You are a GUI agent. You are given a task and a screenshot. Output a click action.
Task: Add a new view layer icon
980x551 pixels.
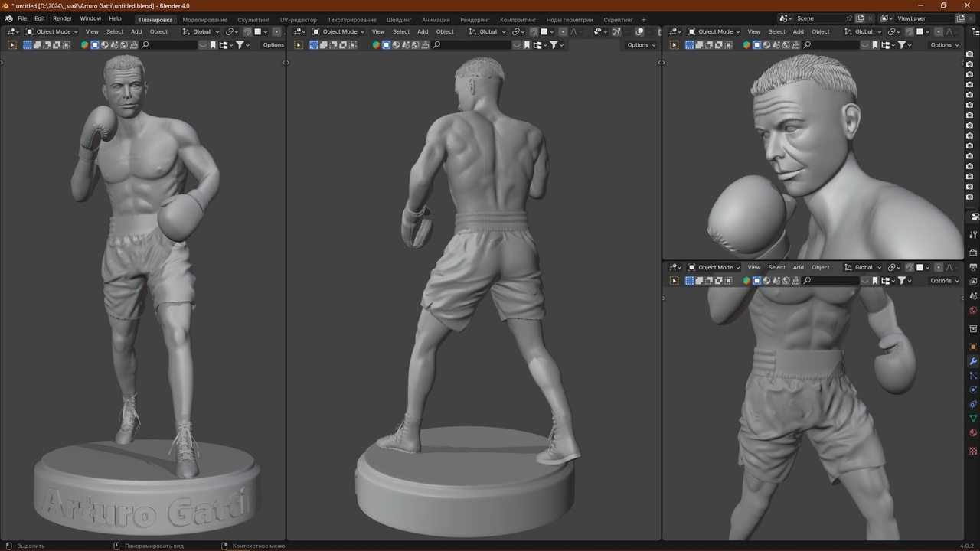(960, 18)
